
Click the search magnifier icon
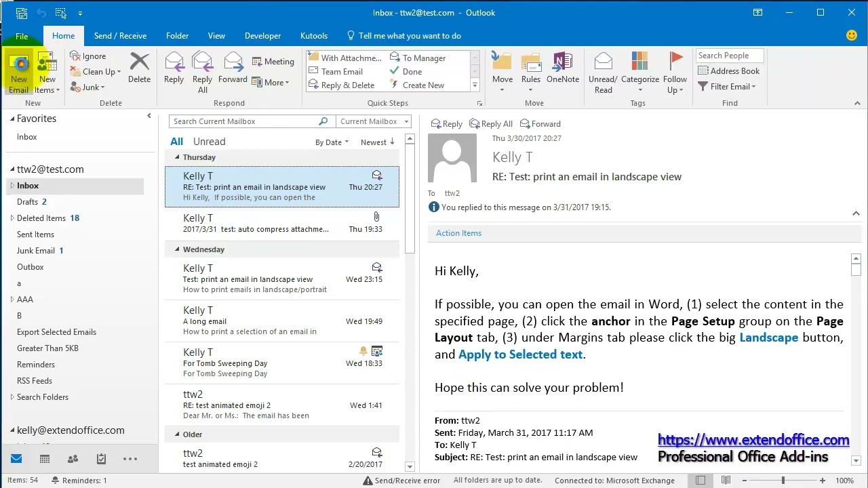pyautogui.click(x=323, y=121)
